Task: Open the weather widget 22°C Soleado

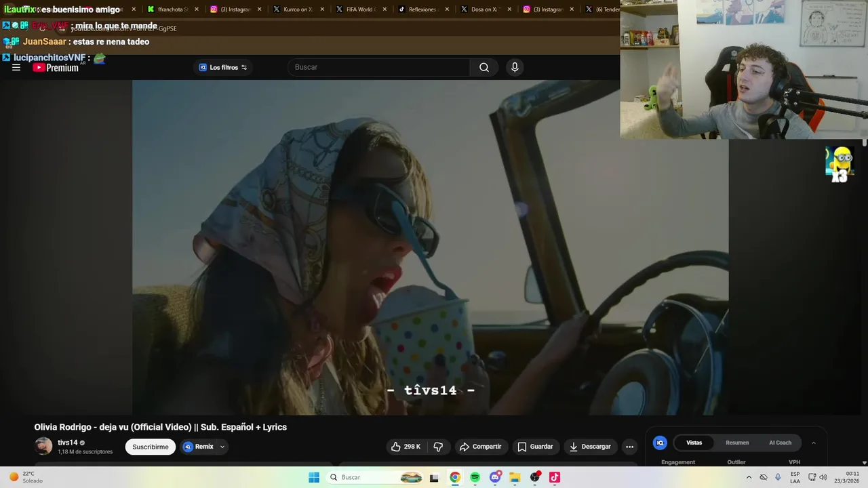Action: click(24, 477)
